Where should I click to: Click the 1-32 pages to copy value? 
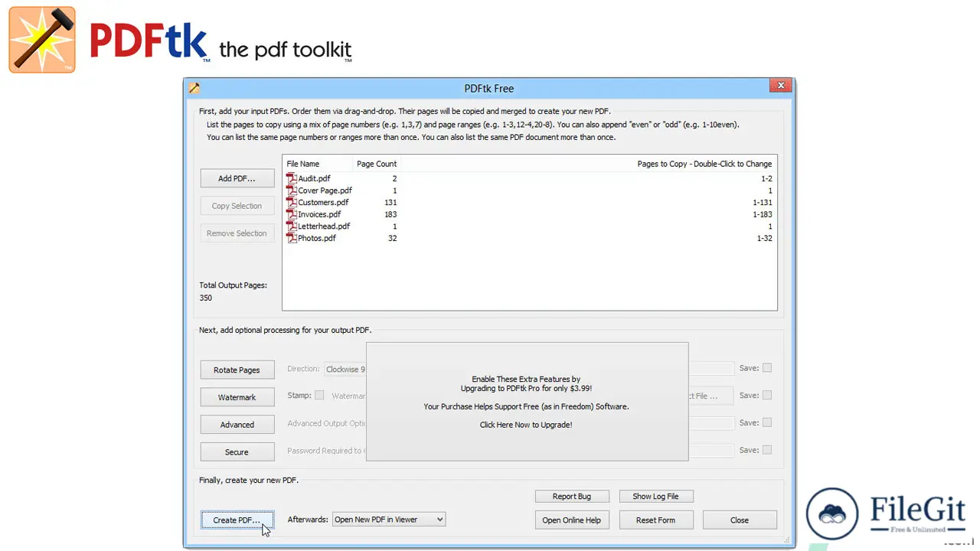765,238
